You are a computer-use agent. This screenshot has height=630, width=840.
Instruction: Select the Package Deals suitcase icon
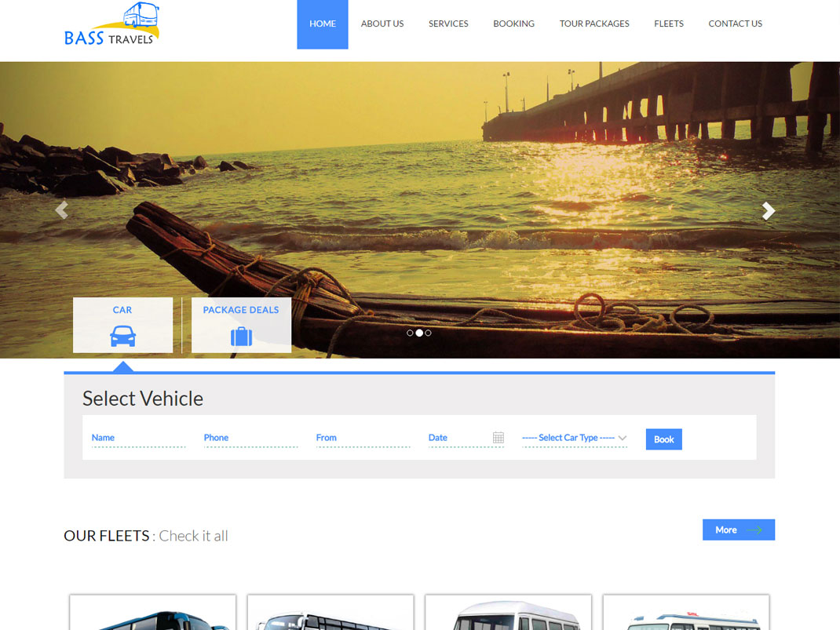point(241,337)
